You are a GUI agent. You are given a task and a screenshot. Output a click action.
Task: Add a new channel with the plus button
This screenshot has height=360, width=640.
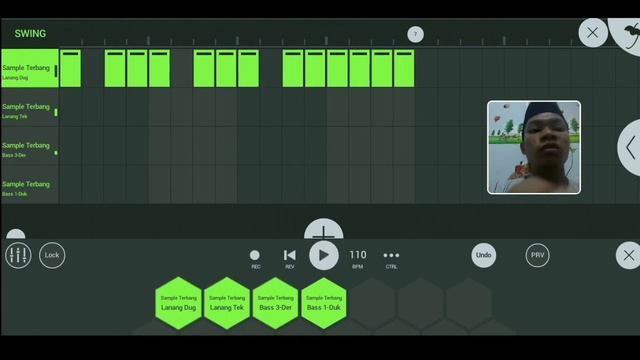click(x=324, y=229)
